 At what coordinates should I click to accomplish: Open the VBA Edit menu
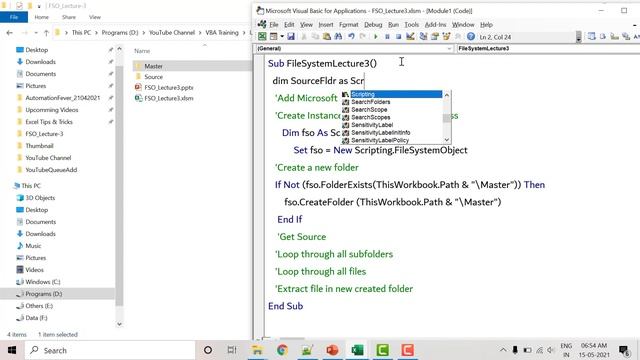click(289, 24)
